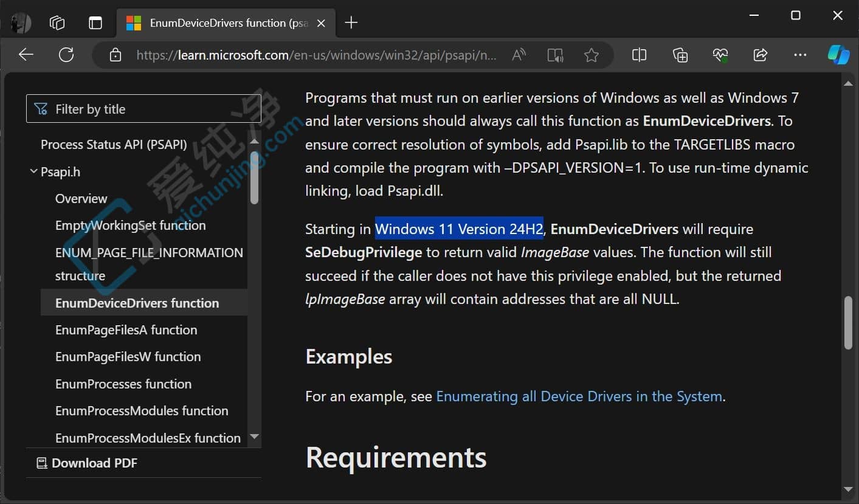Select Overview in the sidebar tree

81,198
